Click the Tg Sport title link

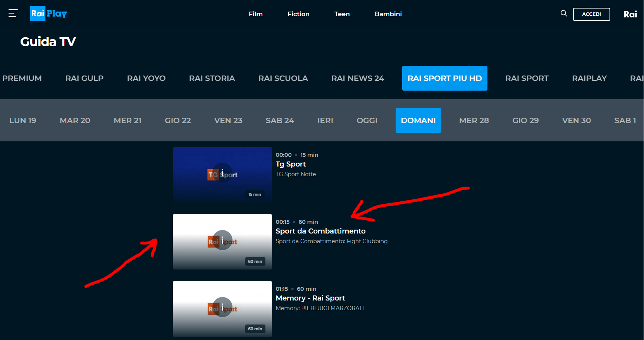pyautogui.click(x=291, y=164)
